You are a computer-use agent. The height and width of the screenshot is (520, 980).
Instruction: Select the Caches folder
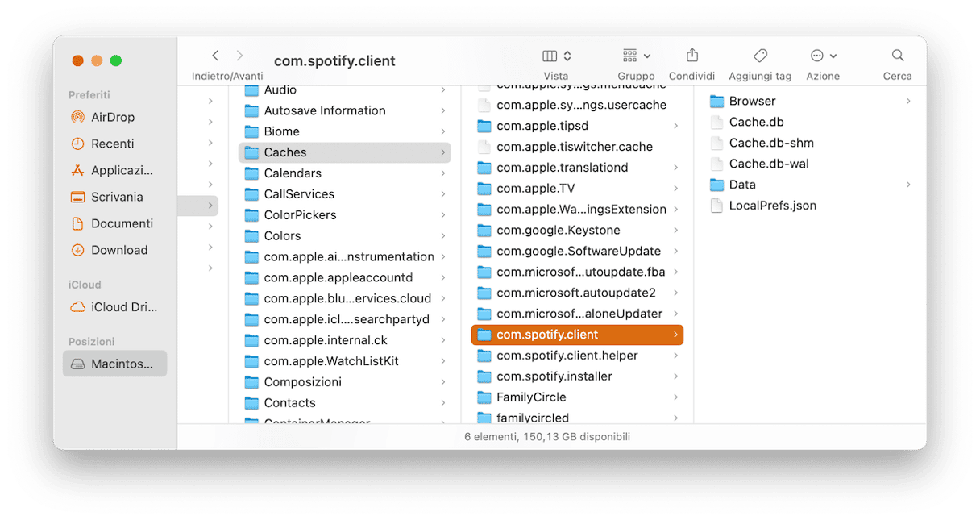[x=344, y=152]
